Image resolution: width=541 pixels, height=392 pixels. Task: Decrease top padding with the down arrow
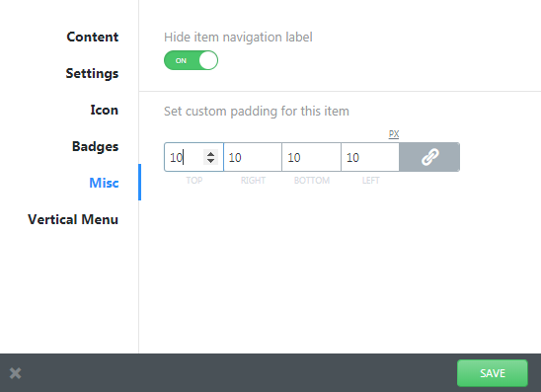point(211,161)
